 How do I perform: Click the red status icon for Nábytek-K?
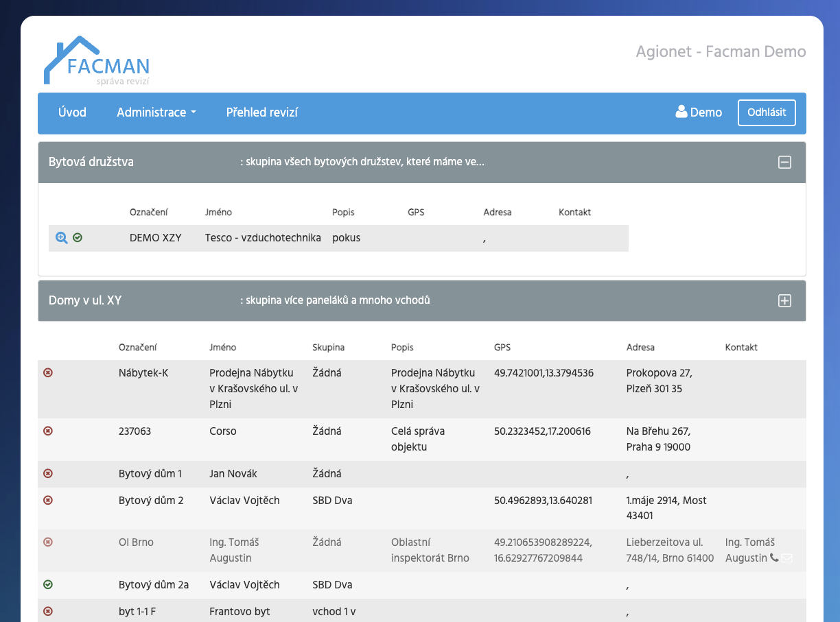pyautogui.click(x=48, y=372)
